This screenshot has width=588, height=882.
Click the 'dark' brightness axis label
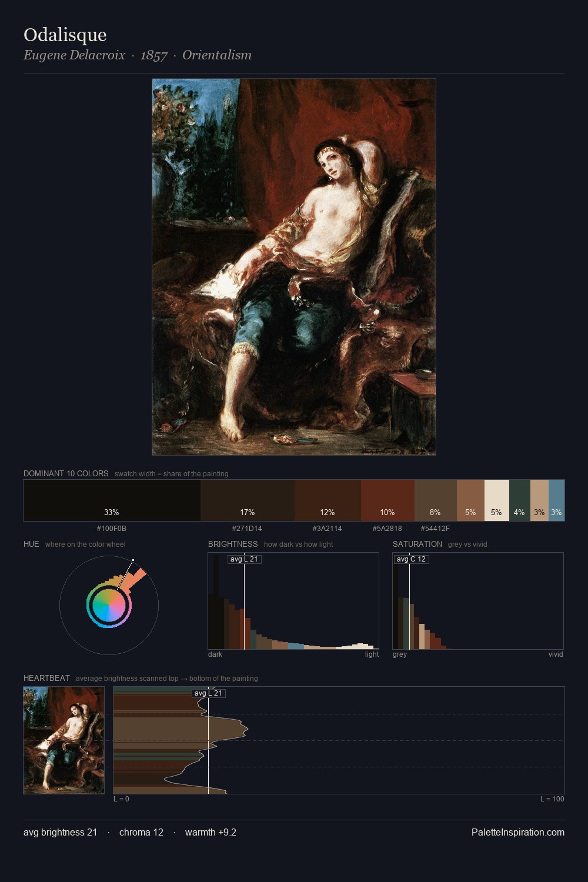[x=215, y=654]
